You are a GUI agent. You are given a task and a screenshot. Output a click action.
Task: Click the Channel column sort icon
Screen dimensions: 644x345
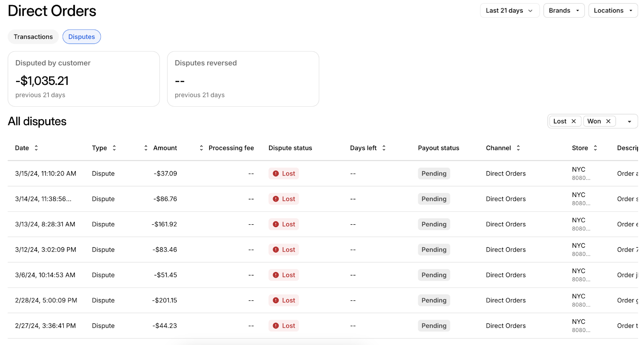(518, 148)
